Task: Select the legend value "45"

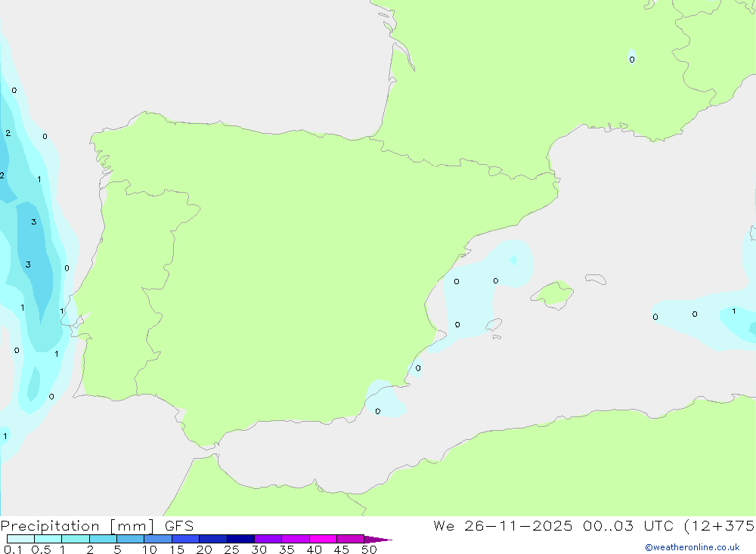Action: pyautogui.click(x=342, y=549)
